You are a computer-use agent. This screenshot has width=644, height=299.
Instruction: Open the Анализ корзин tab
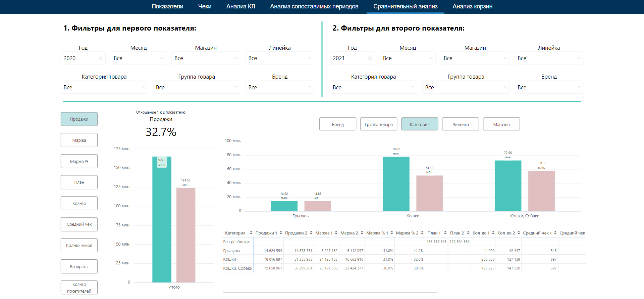pyautogui.click(x=473, y=6)
